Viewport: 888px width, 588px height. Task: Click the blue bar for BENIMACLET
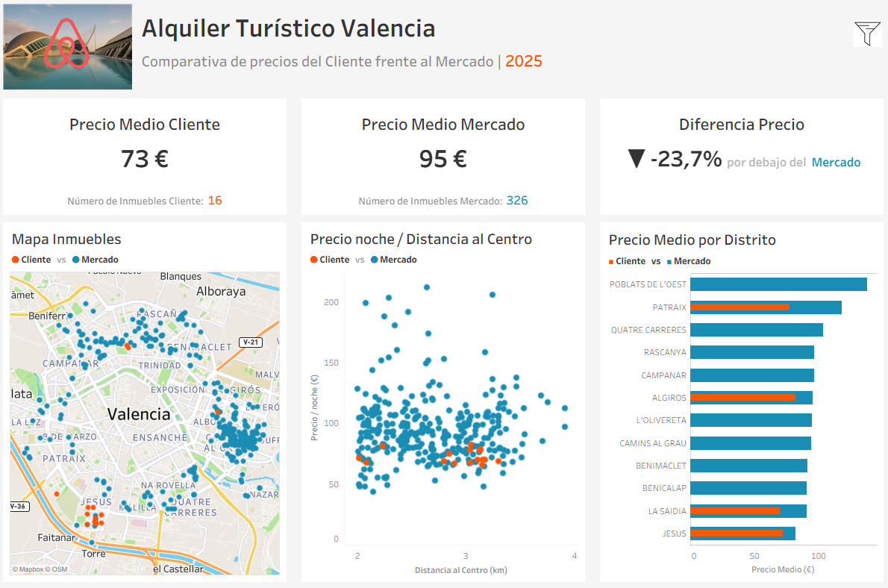pyautogui.click(x=748, y=466)
